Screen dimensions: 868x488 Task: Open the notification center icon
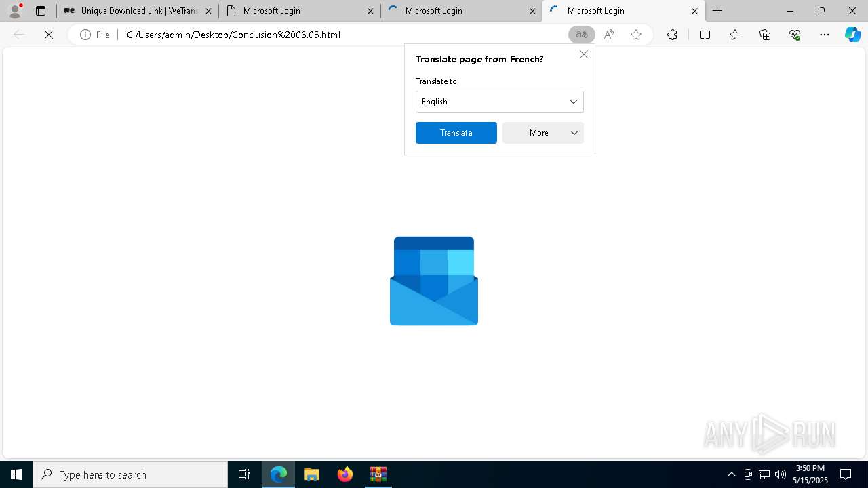coord(846,474)
